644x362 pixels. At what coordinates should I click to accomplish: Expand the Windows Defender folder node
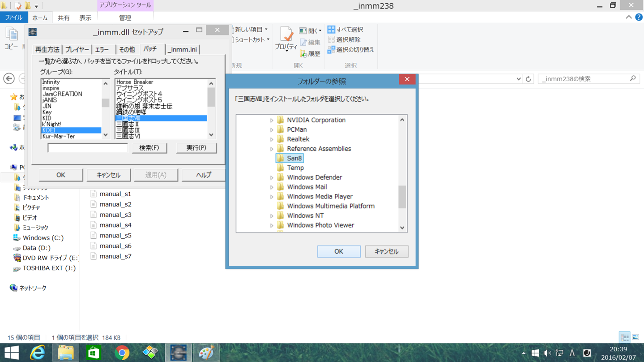point(272,178)
